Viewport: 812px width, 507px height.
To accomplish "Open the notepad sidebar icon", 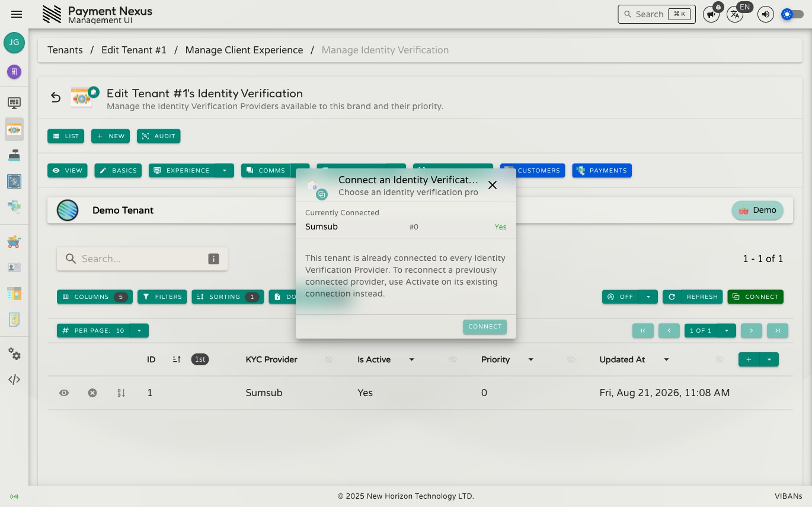I will point(14,320).
